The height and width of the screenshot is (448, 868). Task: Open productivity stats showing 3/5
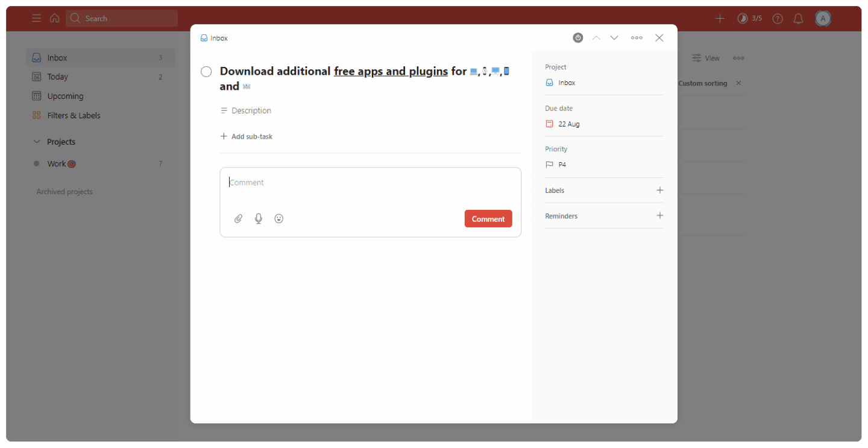coord(750,19)
